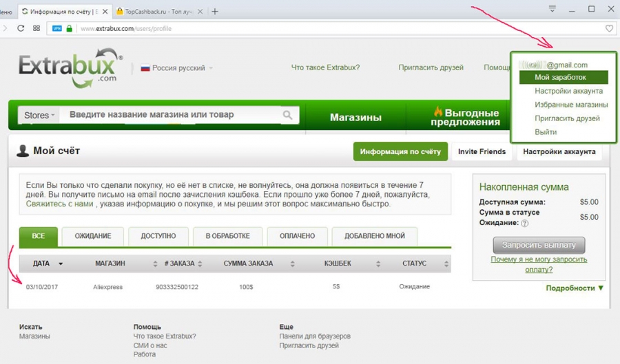620x364 pixels.
Task: Open the browser tab menu icon
Action: pyautogui.click(x=552, y=9)
